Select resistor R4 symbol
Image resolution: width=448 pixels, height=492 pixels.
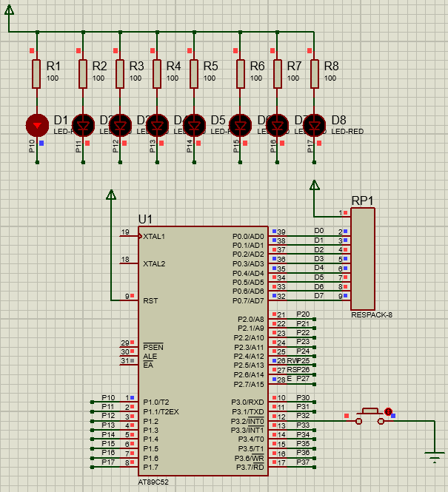(x=157, y=74)
